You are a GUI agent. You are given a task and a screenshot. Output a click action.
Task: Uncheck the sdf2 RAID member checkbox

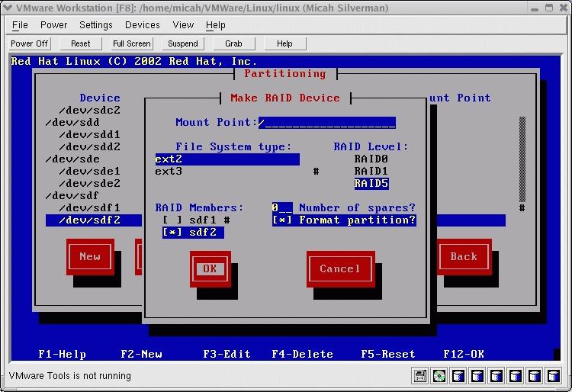pyautogui.click(x=172, y=232)
